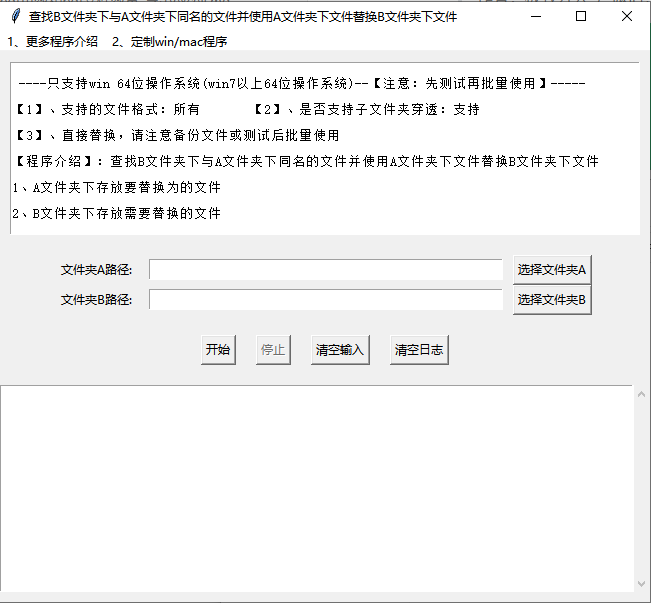Click the 文件夹B路径 label
Image resolution: width=651 pixels, height=603 pixels.
[96, 300]
